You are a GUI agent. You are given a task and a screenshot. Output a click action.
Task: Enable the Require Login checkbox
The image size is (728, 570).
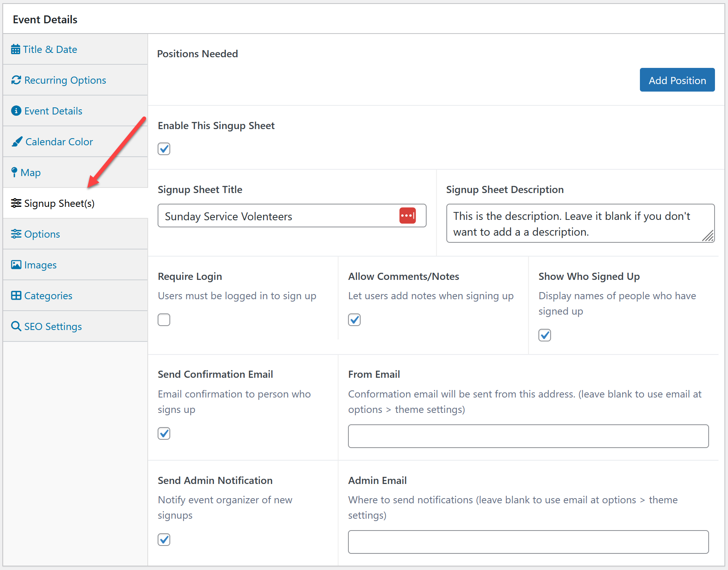click(x=164, y=320)
